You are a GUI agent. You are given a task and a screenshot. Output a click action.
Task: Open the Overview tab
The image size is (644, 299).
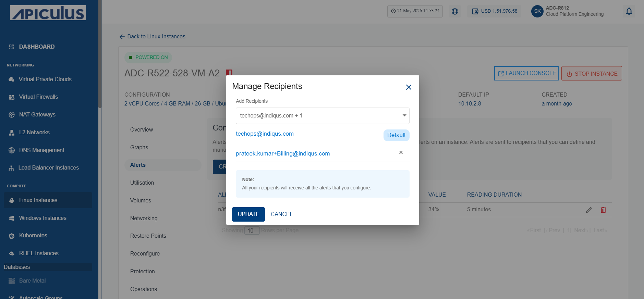(142, 129)
